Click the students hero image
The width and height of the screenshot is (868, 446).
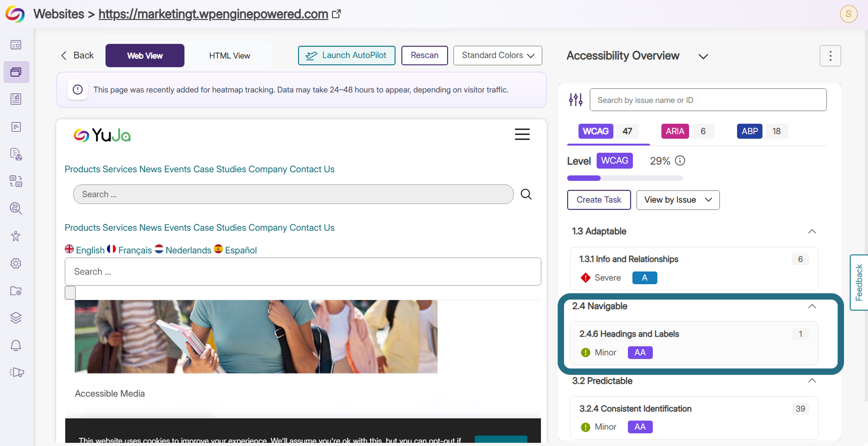point(256,337)
